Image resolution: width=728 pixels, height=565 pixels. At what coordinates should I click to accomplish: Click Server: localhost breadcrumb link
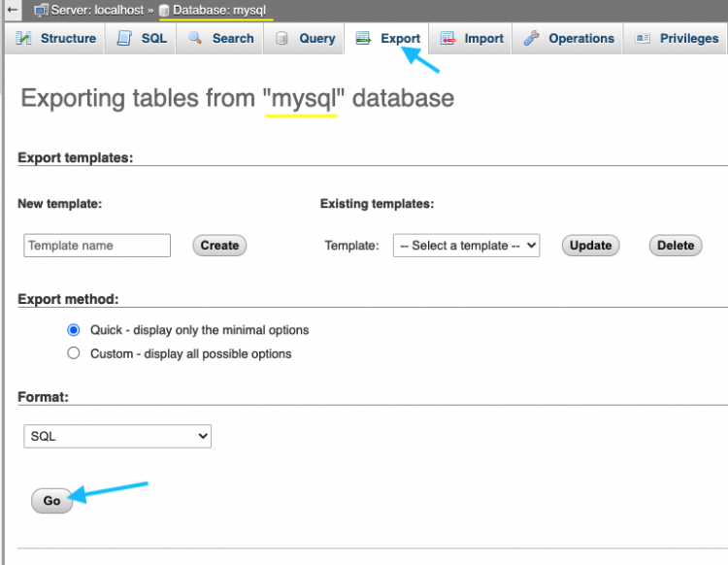click(x=97, y=10)
